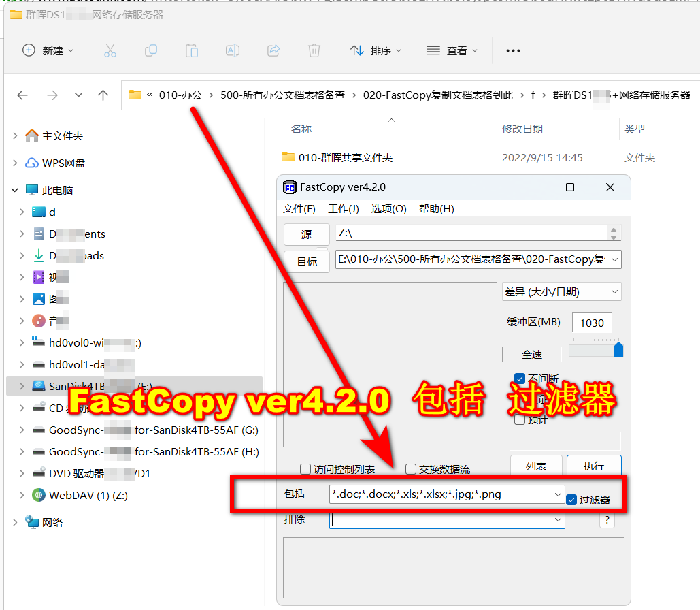Open recent locations chevron beside forward arrow
This screenshot has width=700, height=610.
[78, 95]
